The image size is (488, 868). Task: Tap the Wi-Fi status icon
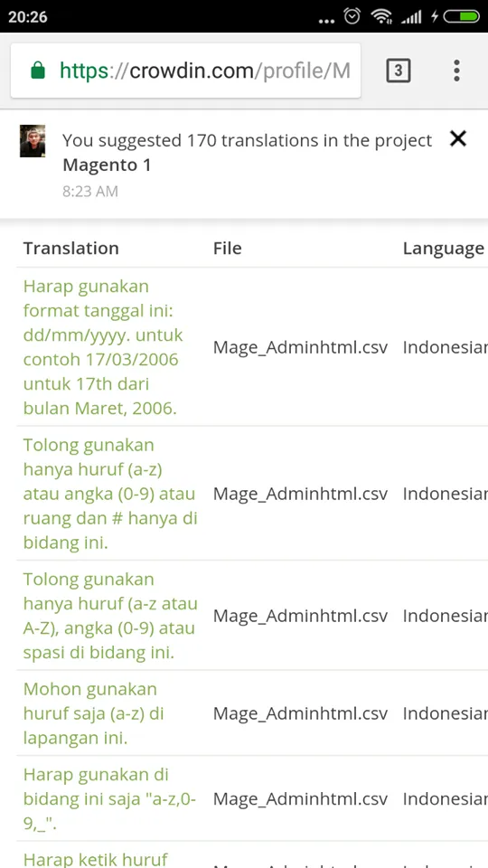point(381,16)
